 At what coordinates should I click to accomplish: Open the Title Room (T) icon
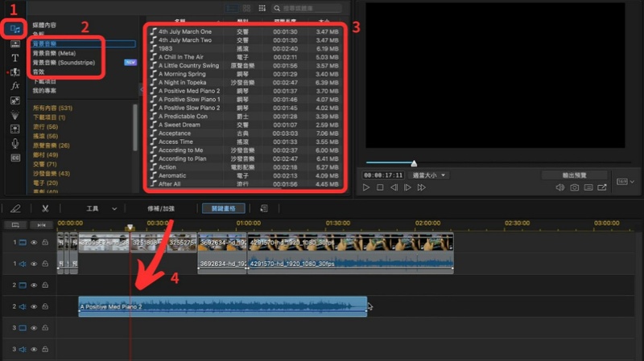14,58
